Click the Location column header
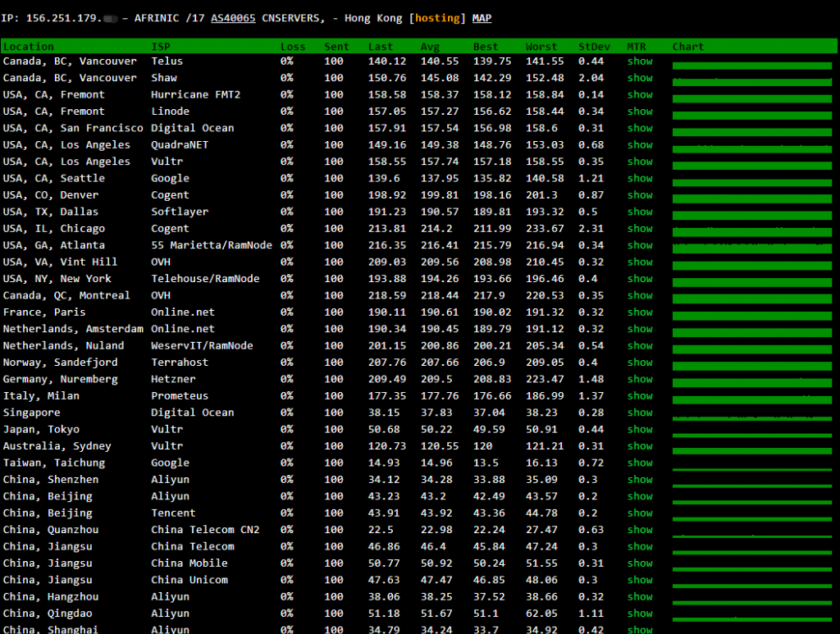 (x=29, y=47)
